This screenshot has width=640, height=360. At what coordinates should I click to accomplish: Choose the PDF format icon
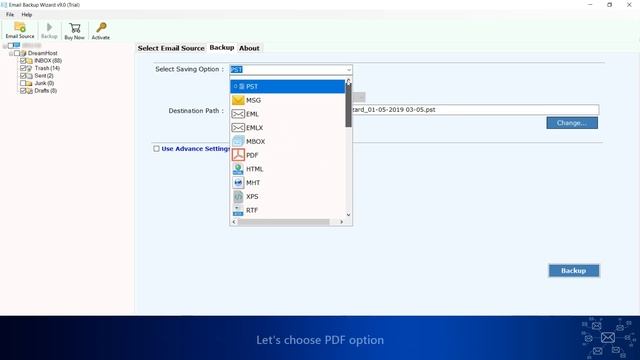pos(238,155)
